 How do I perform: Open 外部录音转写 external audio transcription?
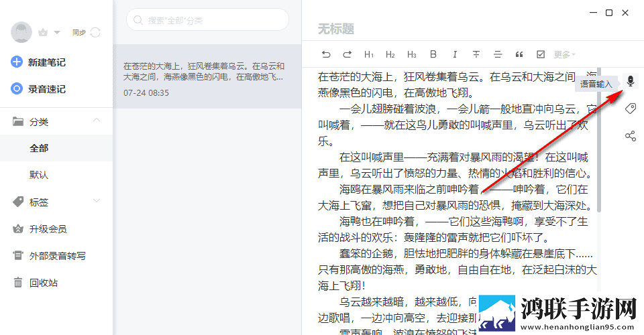point(58,256)
